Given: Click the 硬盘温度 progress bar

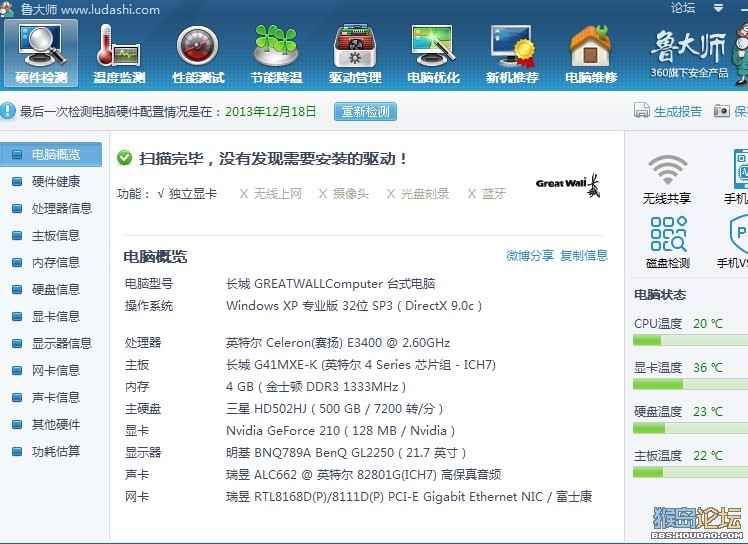Looking at the screenshot, I should [690, 428].
